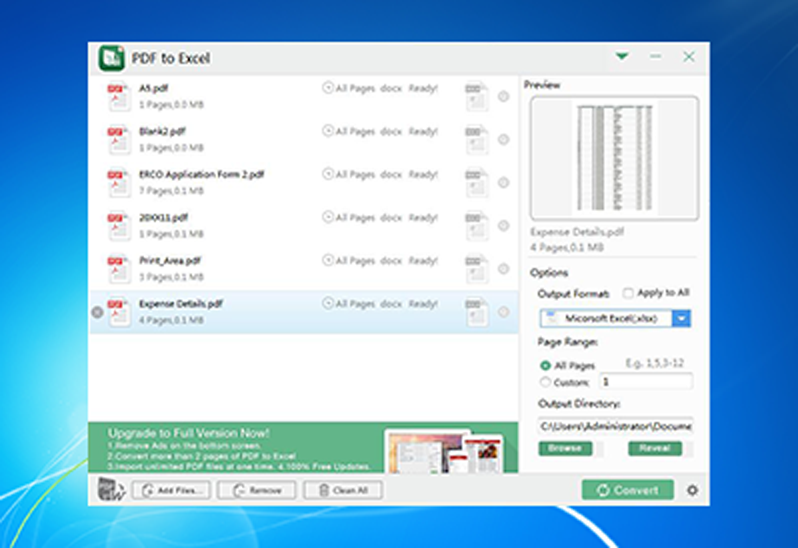Select the All Pages radio button
This screenshot has width=798, height=548.
pyautogui.click(x=545, y=365)
